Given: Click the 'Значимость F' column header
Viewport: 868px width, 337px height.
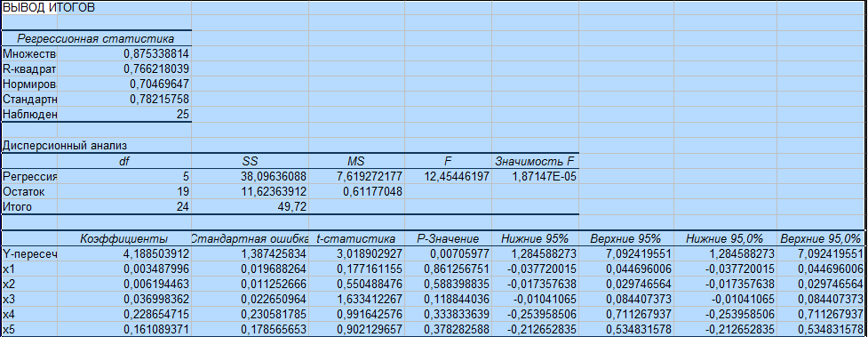Looking at the screenshot, I should pos(535,161).
